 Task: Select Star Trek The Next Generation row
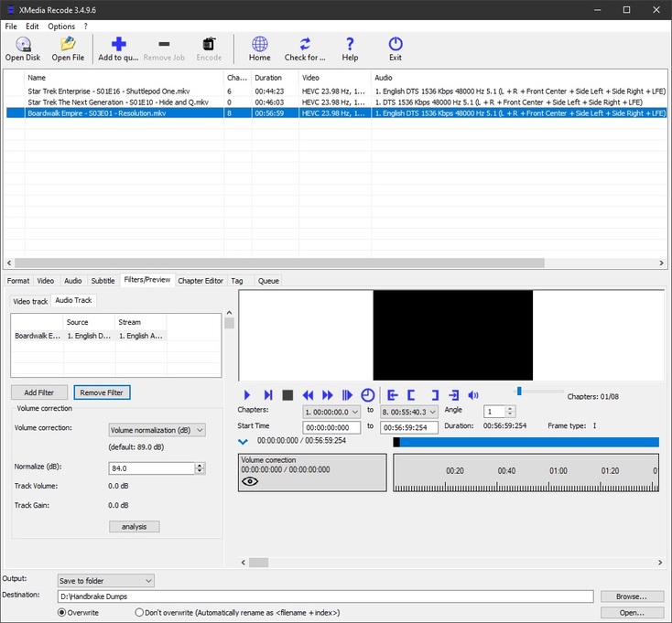(x=336, y=102)
